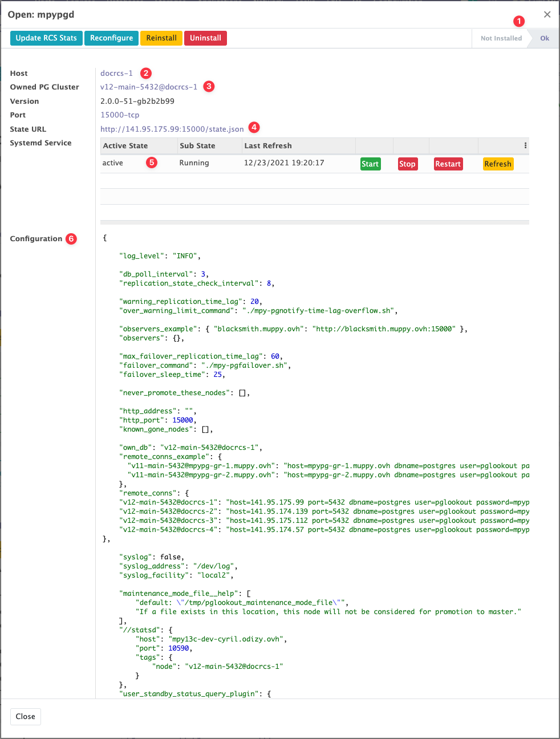Open the state.json State URL
This screenshot has width=560, height=739.
click(172, 129)
